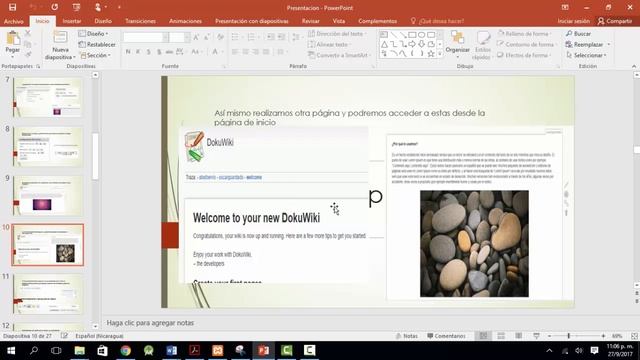Click the Redo arrow in the quick access toolbar
Viewport: 640px width, 360px height.
[54, 7]
